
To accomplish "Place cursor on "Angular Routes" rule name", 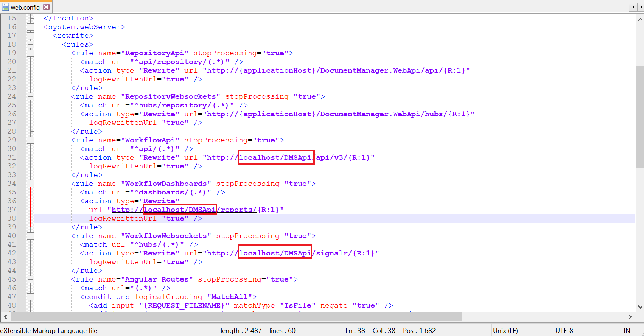I will (x=157, y=279).
